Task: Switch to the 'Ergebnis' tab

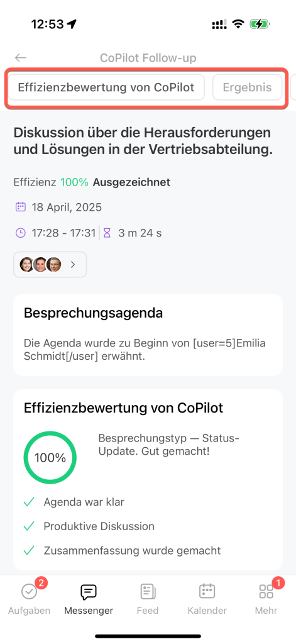Action: 247,87
